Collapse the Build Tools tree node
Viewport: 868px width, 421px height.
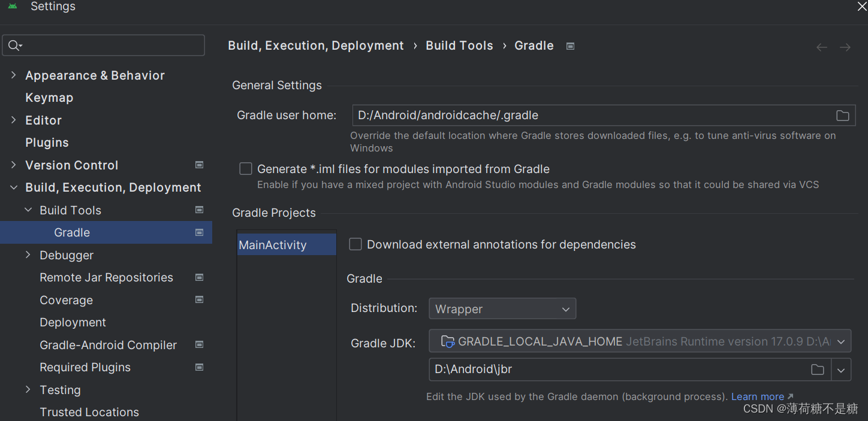pyautogui.click(x=28, y=210)
